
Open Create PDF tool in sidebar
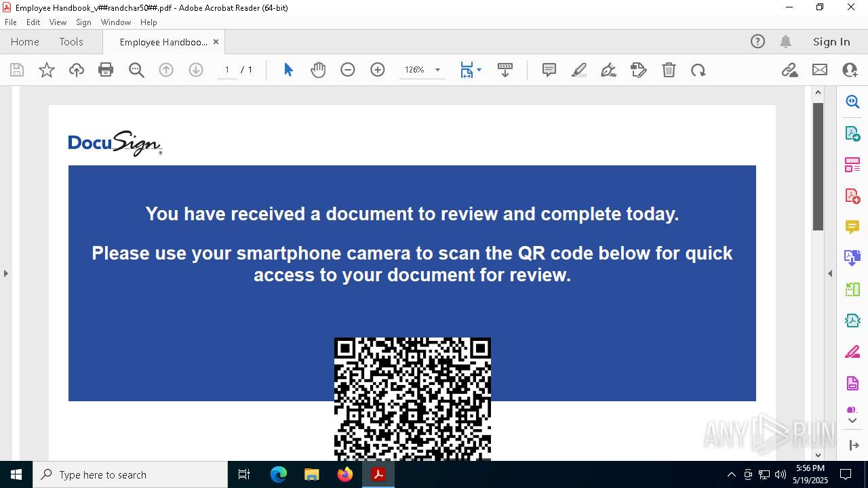click(852, 196)
